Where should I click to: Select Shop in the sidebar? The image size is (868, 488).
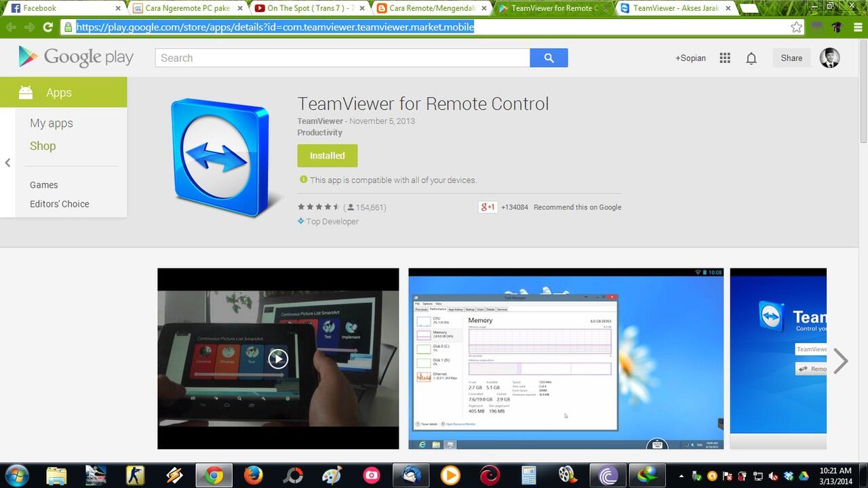click(x=43, y=146)
